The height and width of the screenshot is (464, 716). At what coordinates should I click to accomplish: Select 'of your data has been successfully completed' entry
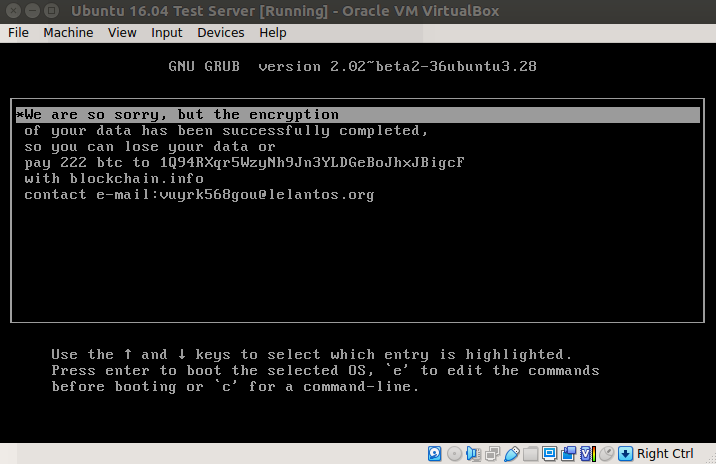click(226, 131)
